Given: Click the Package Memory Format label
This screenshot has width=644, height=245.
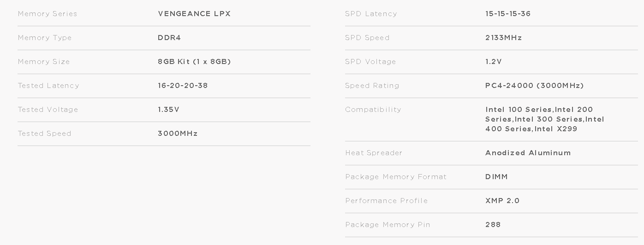Looking at the screenshot, I should click(x=396, y=177).
